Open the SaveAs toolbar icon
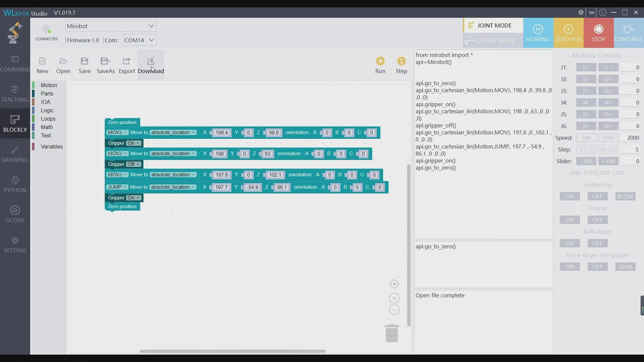644x362 pixels. 106,62
